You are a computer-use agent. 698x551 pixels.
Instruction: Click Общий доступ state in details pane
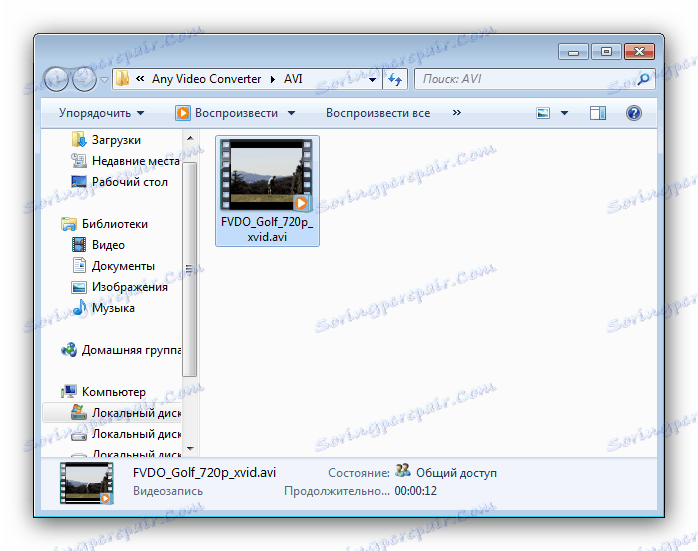456,473
